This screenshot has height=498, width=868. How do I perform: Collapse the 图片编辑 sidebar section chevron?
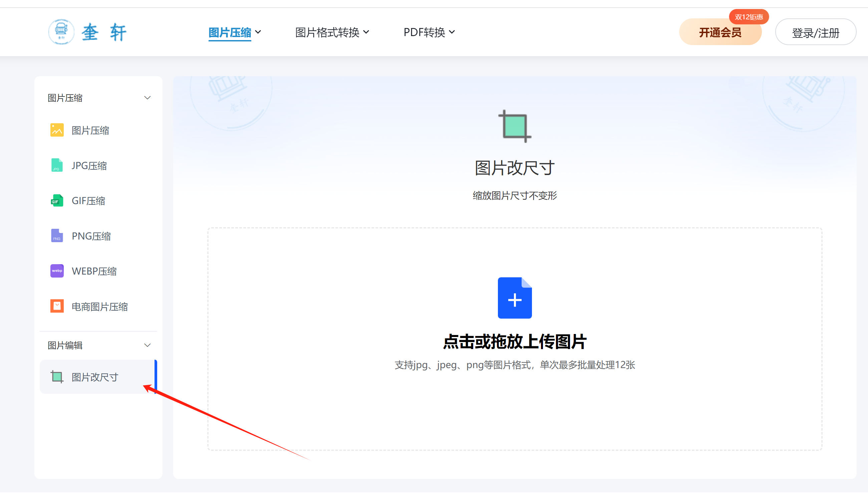(x=147, y=345)
